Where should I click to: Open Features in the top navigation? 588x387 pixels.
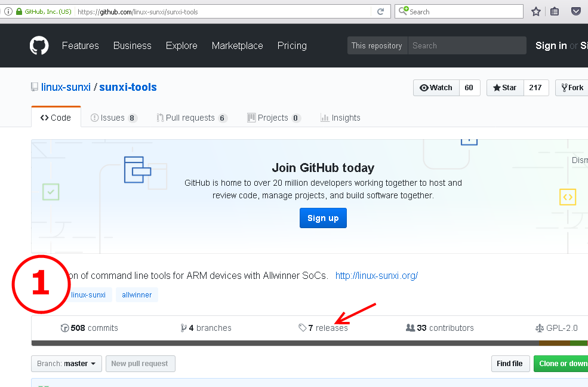click(80, 46)
